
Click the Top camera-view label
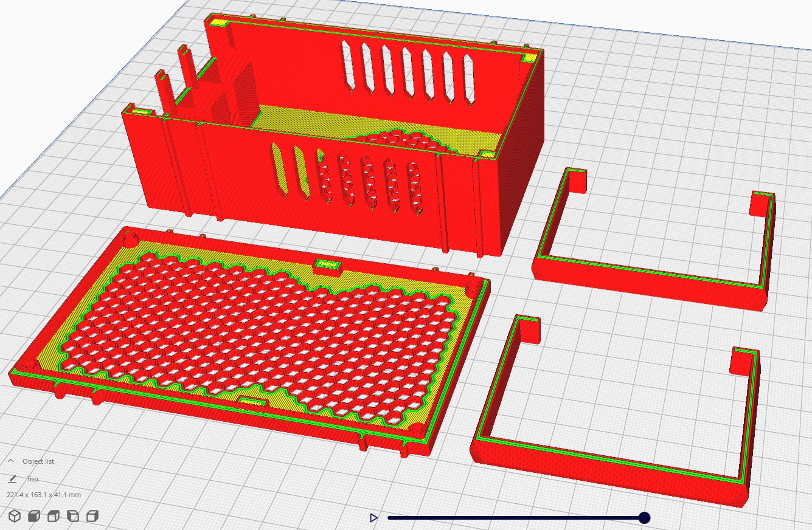(32, 479)
